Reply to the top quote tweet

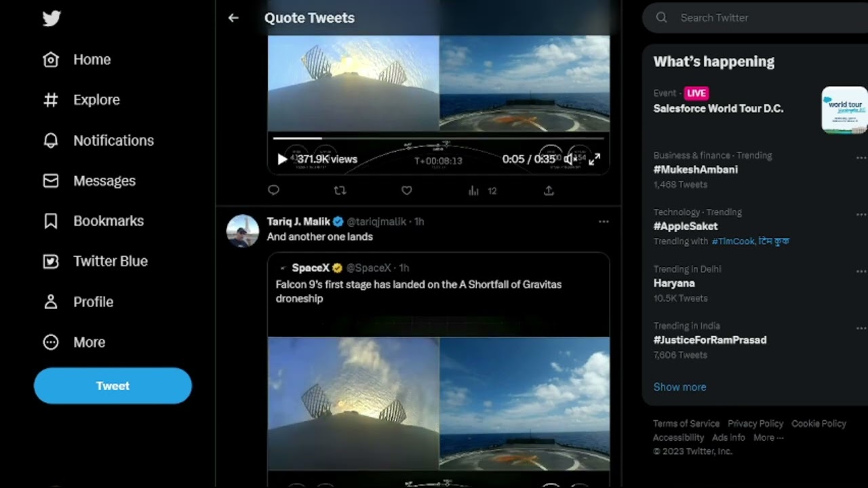(x=273, y=190)
